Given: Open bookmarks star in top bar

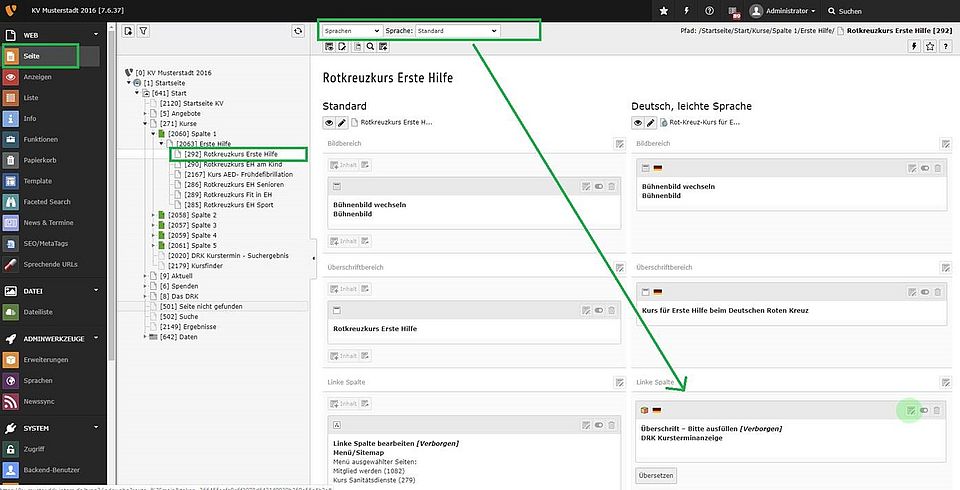Looking at the screenshot, I should tap(664, 11).
